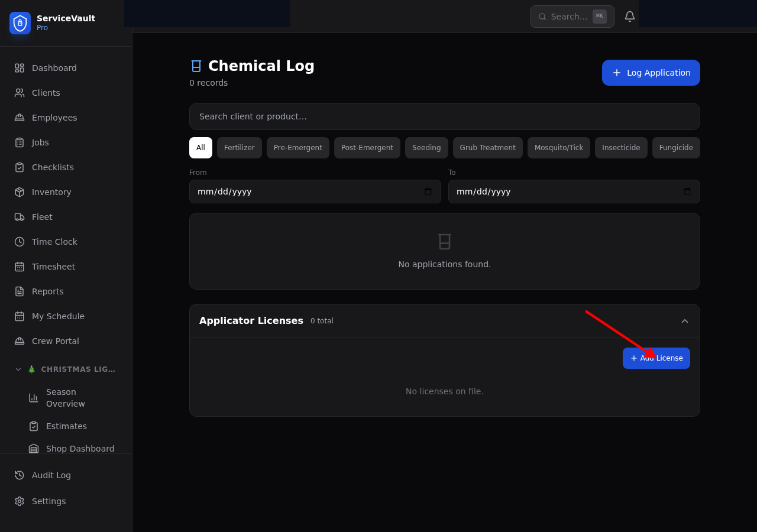This screenshot has width=757, height=532.
Task: Collapse the Christmas Lights sidebar group
Action: [18, 369]
